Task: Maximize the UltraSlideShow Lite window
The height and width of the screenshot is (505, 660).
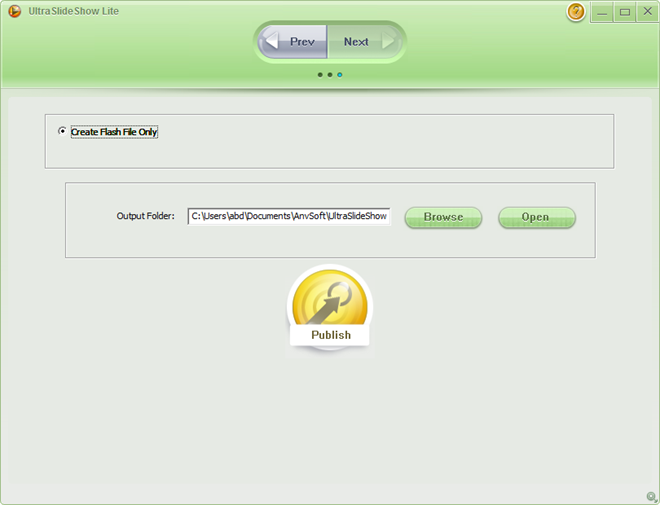Action: pos(625,12)
